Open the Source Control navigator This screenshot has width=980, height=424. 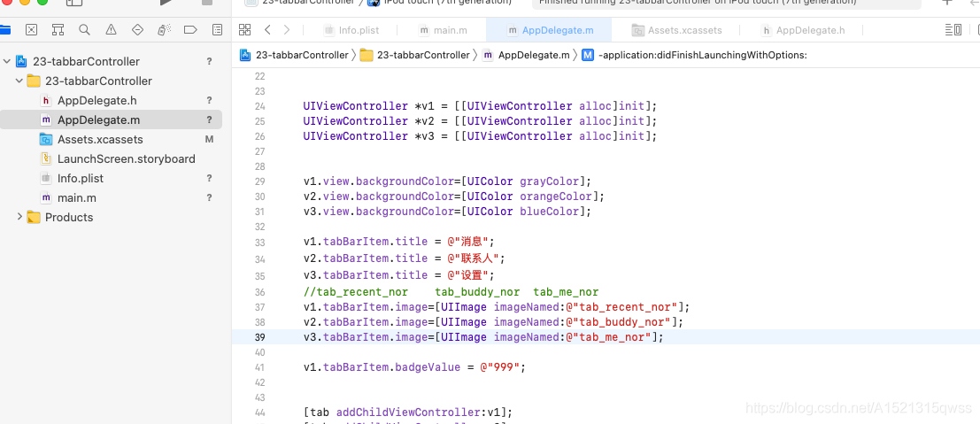[31, 29]
